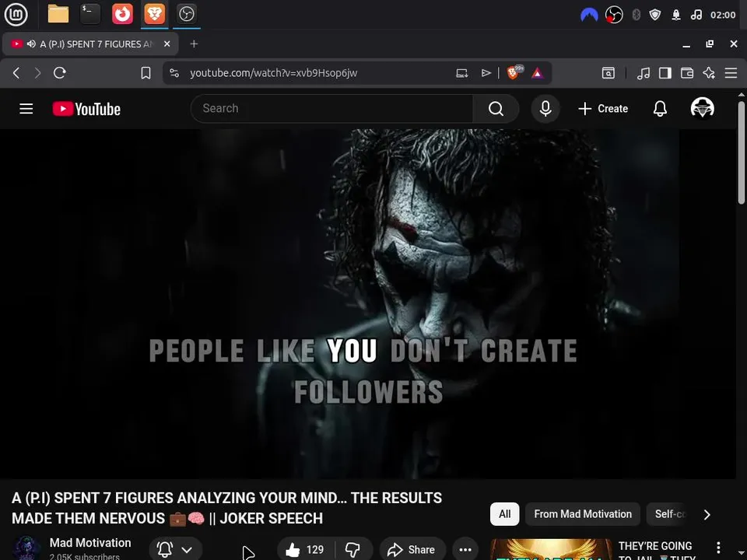747x560 pixels.
Task: Toggle the browser sidebar panel
Action: [x=665, y=73]
